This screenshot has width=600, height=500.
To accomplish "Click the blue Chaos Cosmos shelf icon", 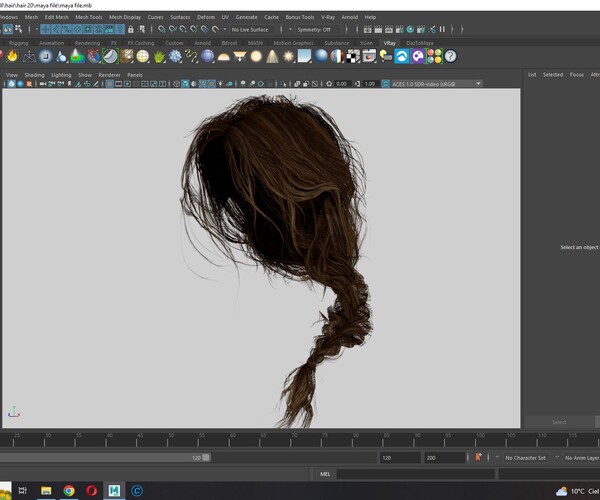I will 402,56.
